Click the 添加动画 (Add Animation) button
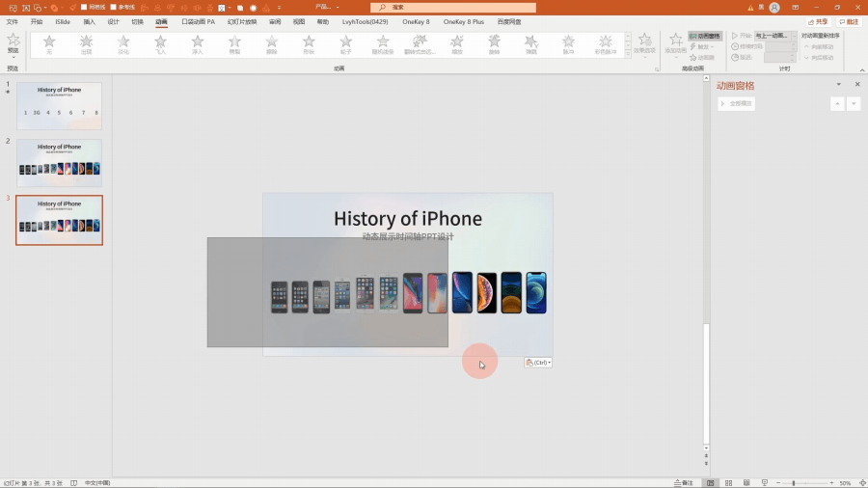This screenshot has width=868, height=488. (x=675, y=43)
